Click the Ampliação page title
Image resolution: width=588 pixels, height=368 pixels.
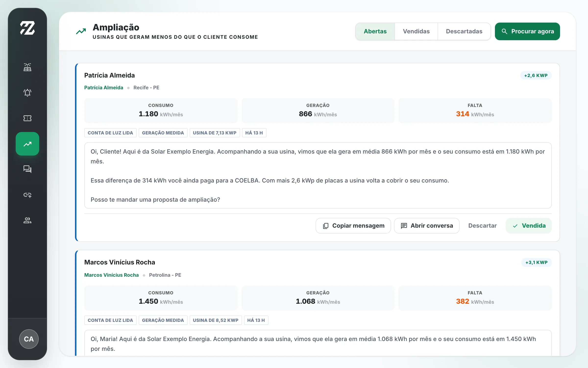116,27
